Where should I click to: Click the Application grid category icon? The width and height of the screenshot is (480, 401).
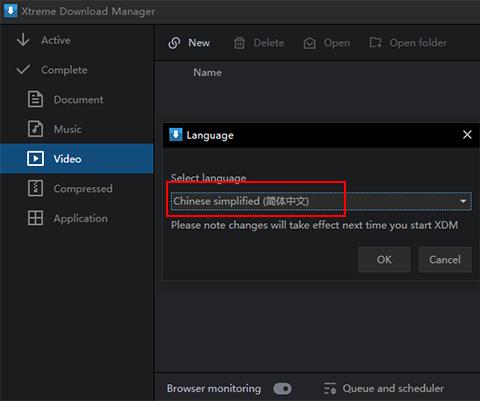(35, 218)
